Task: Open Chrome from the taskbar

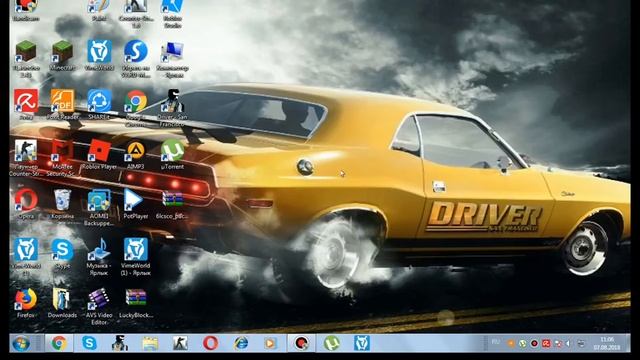Action: coord(59,343)
